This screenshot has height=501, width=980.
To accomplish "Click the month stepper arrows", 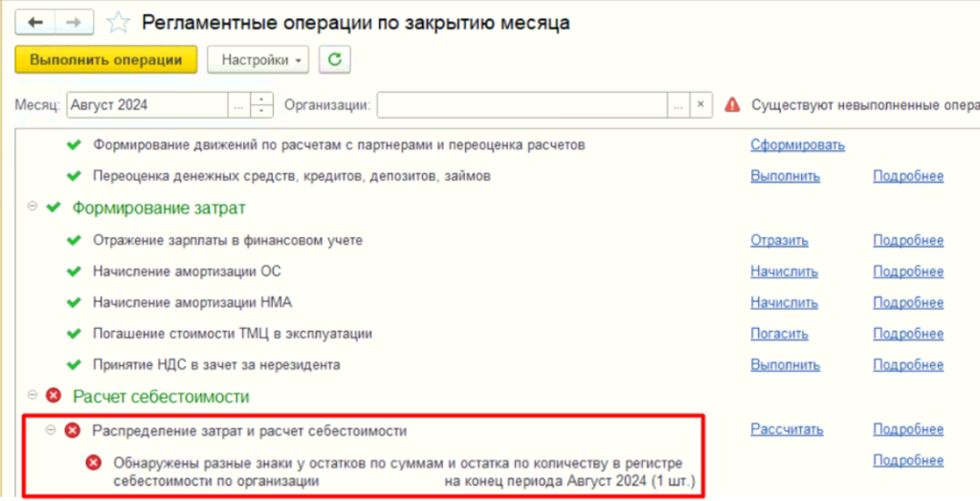I will (x=261, y=104).
